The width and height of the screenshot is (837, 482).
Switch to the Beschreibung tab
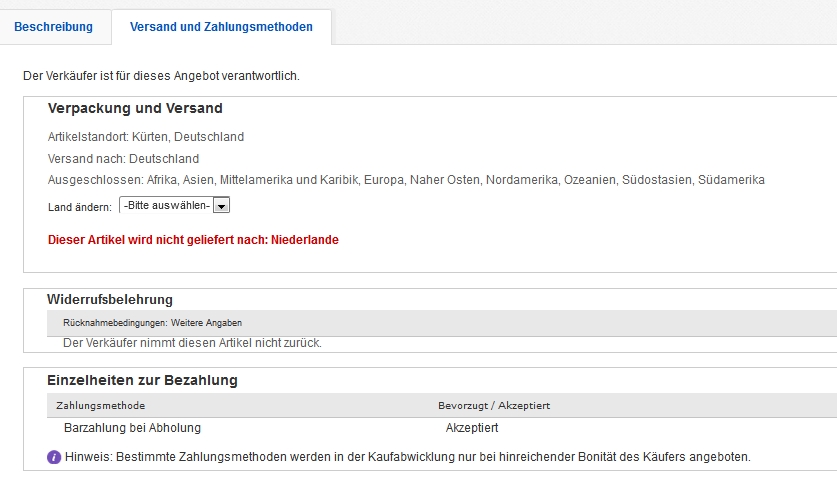[x=53, y=27]
